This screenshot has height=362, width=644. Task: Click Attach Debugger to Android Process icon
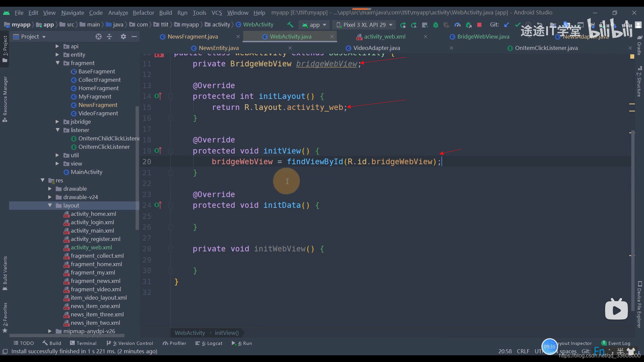469,25
